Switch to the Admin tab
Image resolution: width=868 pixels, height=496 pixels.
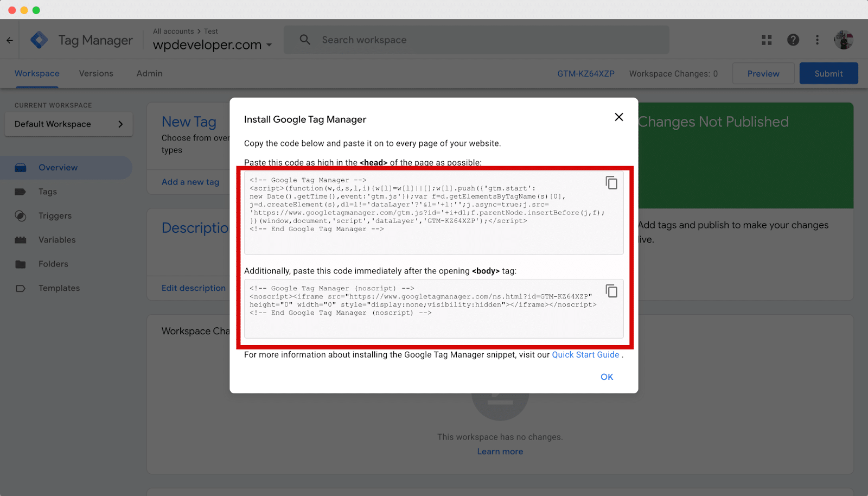pyautogui.click(x=150, y=73)
